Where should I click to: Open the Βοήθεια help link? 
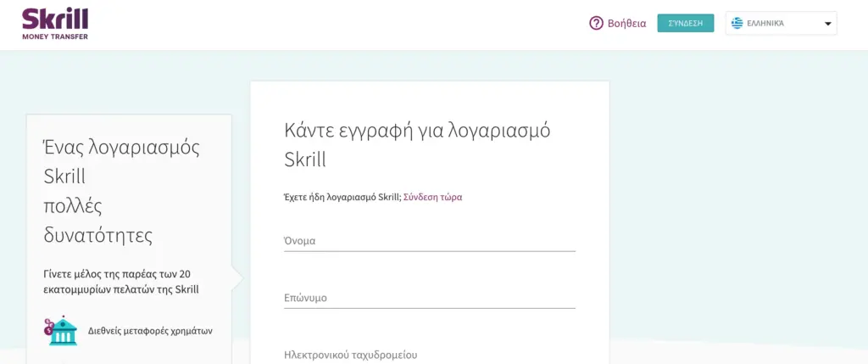626,24
